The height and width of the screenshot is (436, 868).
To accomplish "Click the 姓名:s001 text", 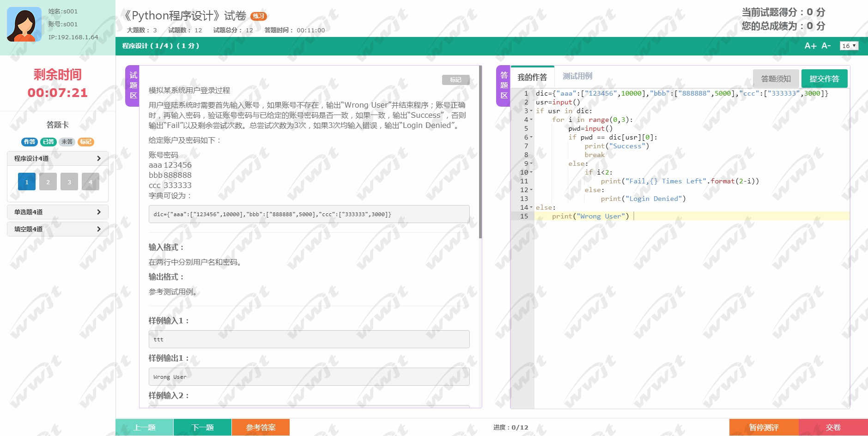I will 63,11.
